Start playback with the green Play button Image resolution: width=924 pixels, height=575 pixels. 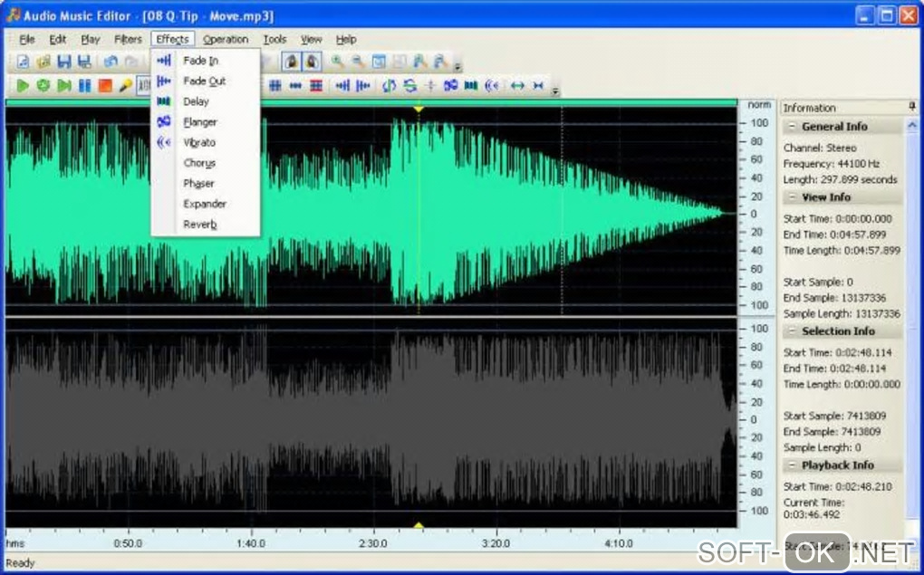point(23,86)
